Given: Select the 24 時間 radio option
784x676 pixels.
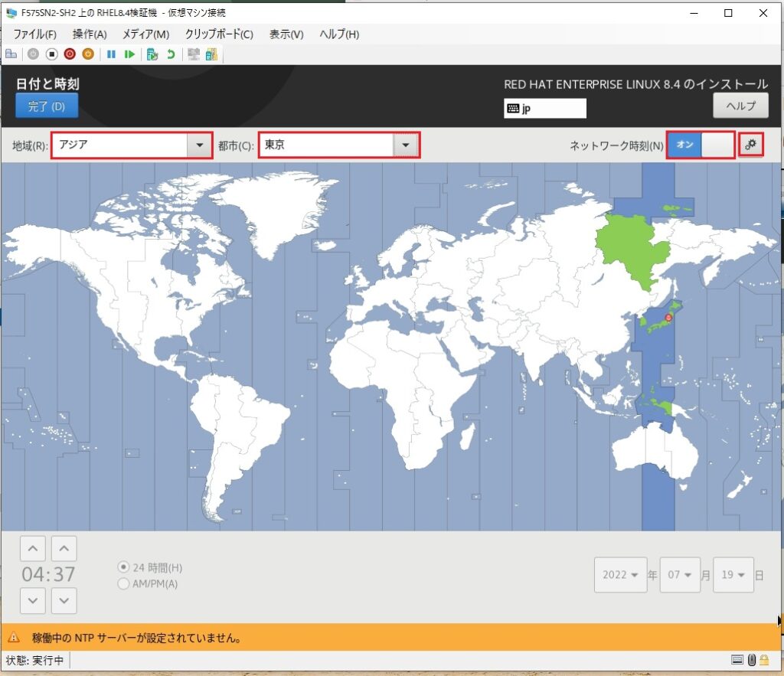Looking at the screenshot, I should [x=123, y=567].
